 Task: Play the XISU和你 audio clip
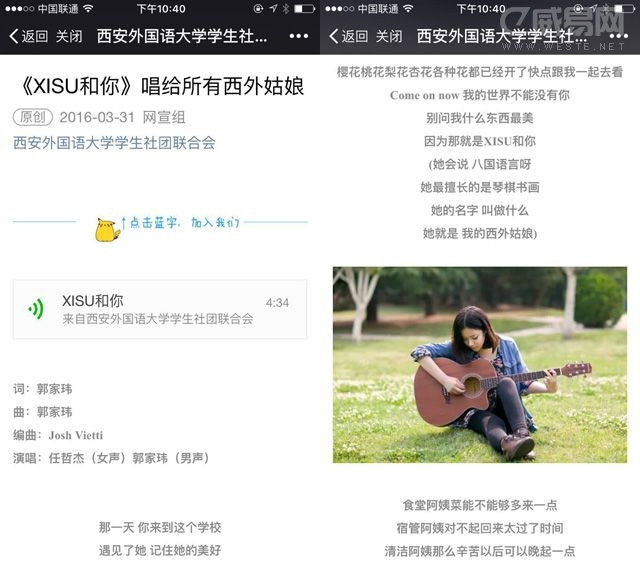160,309
